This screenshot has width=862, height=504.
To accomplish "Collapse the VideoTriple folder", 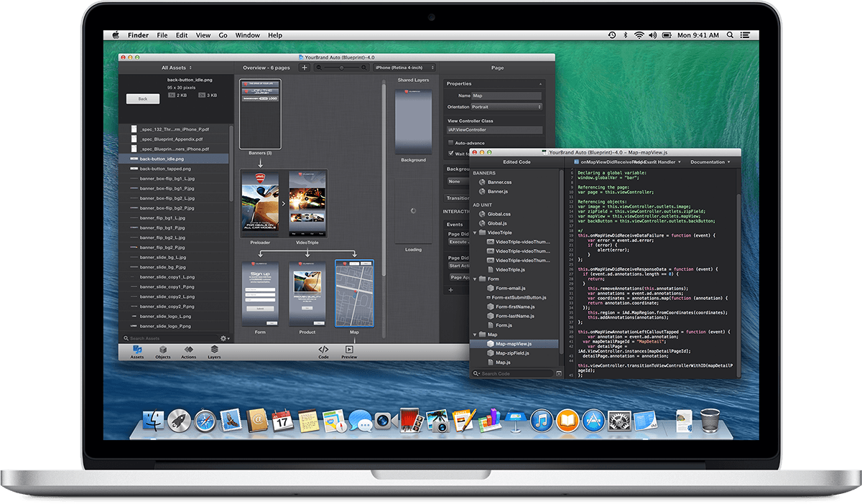I will click(475, 233).
